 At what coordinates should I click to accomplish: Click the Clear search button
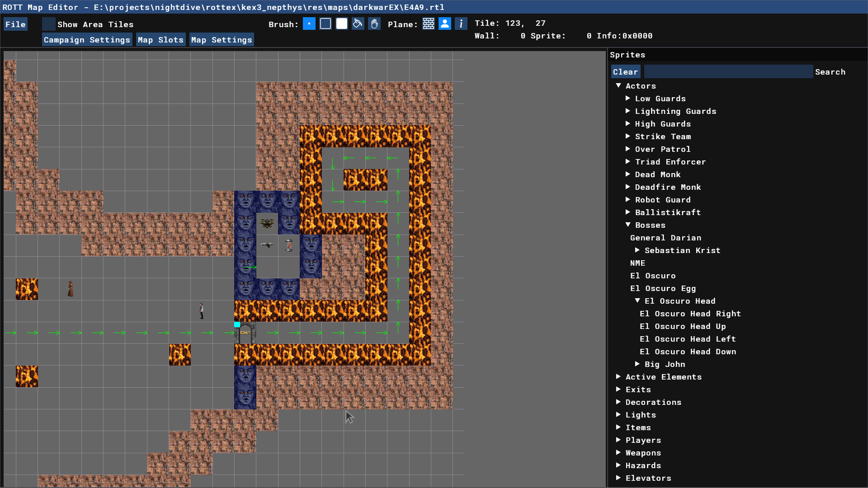click(625, 72)
